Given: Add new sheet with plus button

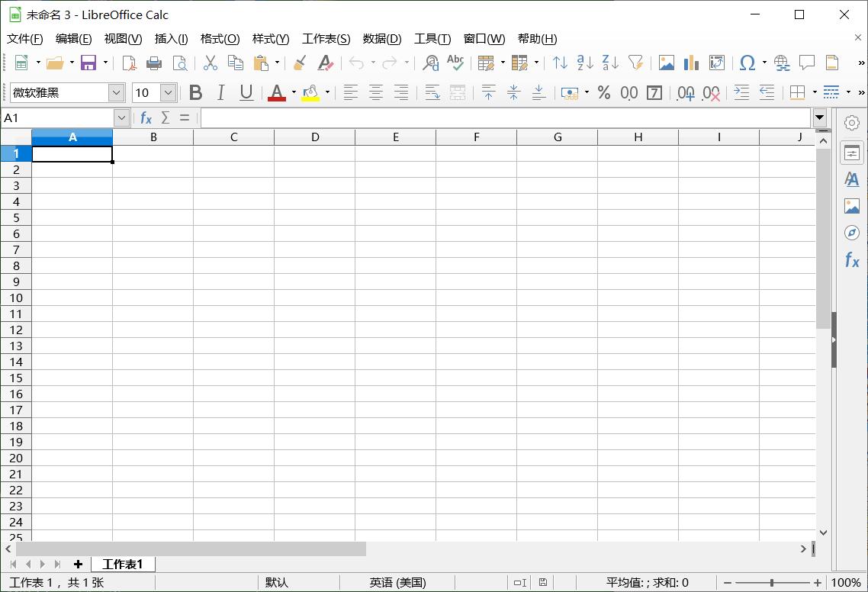Looking at the screenshot, I should tap(78, 565).
